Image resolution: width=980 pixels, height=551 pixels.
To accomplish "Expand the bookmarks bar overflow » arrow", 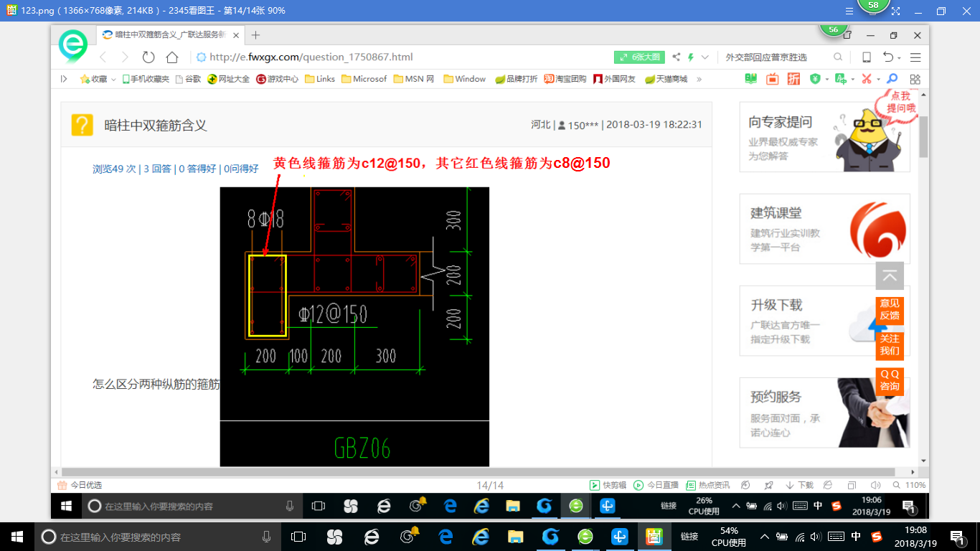I will (x=699, y=79).
